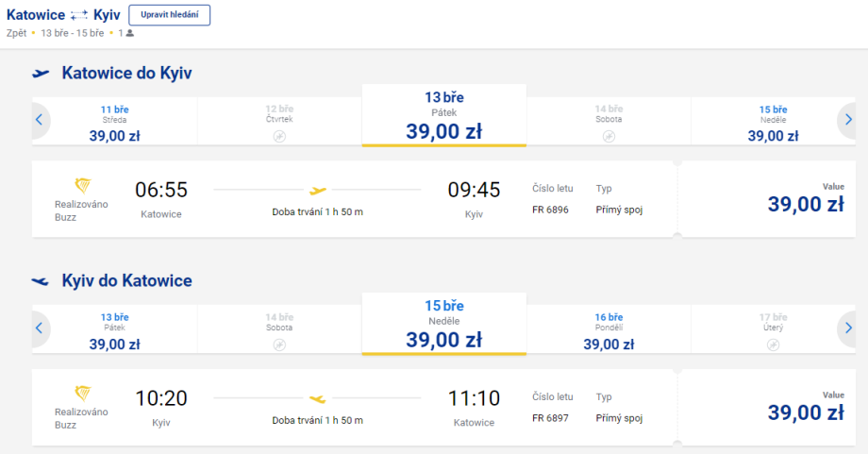
Task: Select return date 13 bře Pátek
Action: point(114,330)
